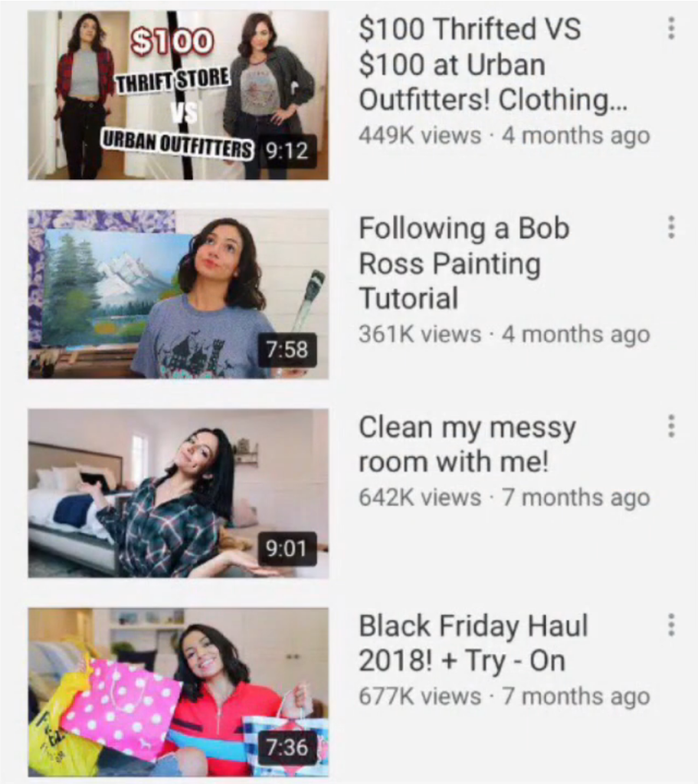Open options menu for $100 Thrifted video
Image resolution: width=698 pixels, height=784 pixels.
[671, 28]
